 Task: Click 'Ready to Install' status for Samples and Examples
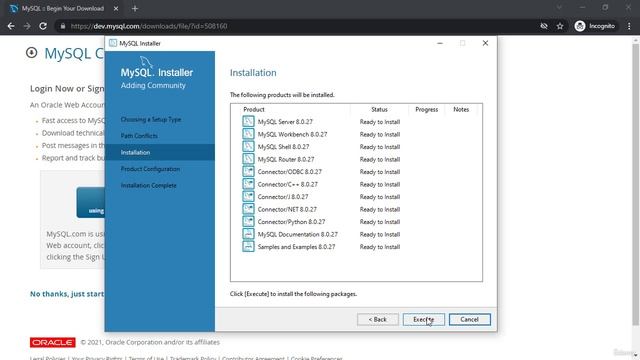380,247
